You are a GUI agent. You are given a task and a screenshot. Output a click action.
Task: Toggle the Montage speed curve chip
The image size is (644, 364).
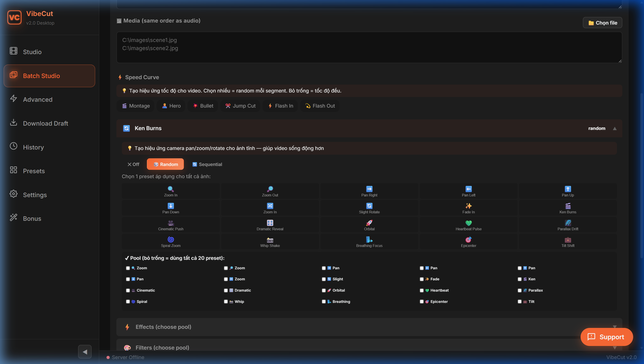(136, 106)
